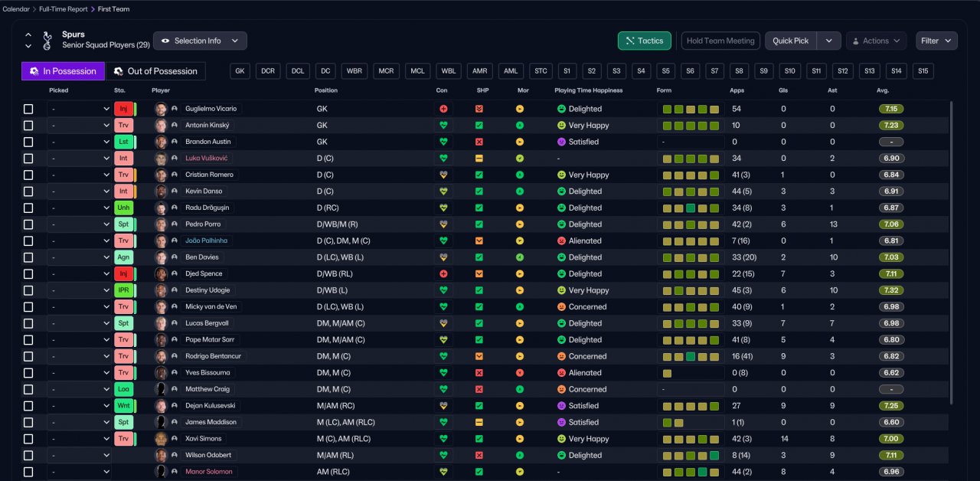Image resolution: width=980 pixels, height=481 pixels.
Task: Tick the checkbox for Cristian Romero
Action: (x=28, y=175)
